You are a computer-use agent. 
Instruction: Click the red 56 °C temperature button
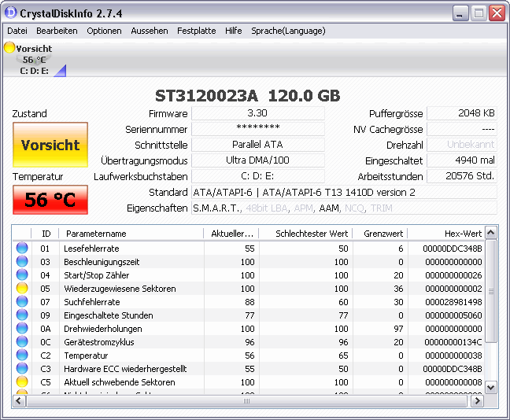click(x=50, y=200)
